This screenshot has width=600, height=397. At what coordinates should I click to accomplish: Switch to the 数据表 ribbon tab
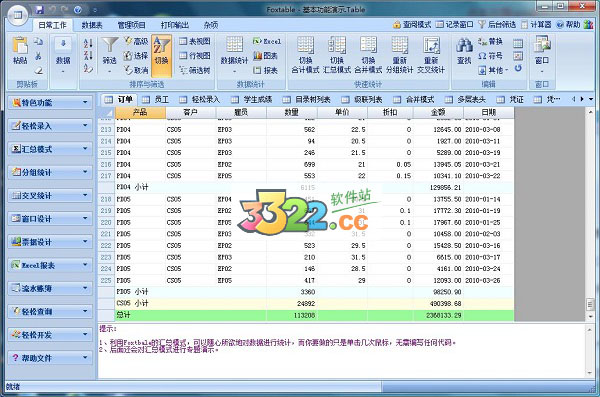click(x=92, y=25)
